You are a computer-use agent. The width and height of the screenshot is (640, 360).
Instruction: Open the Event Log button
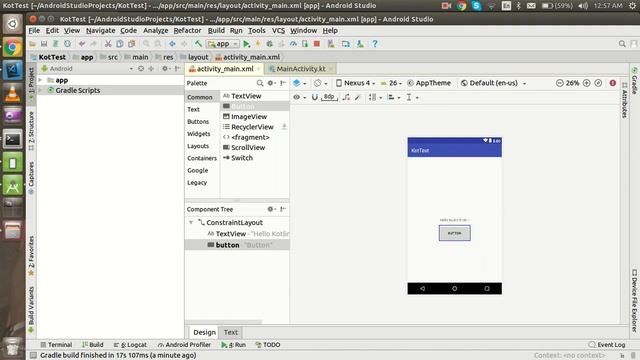tap(607, 345)
